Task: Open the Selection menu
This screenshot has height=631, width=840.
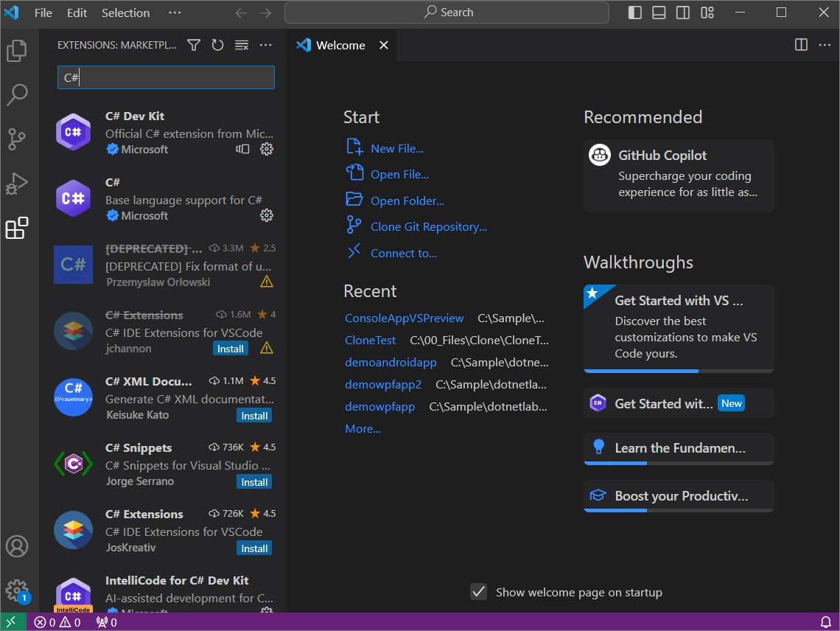Action: [126, 13]
